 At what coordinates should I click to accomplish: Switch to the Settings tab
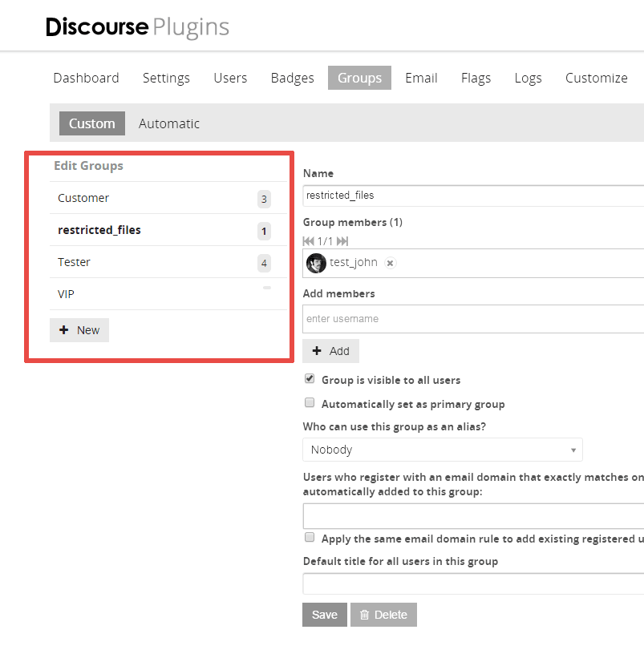(x=166, y=78)
